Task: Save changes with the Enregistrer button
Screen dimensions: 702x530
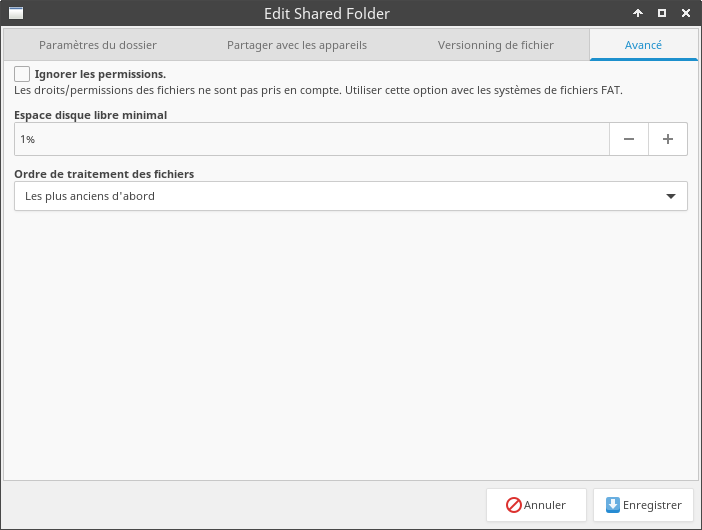Action: point(643,505)
